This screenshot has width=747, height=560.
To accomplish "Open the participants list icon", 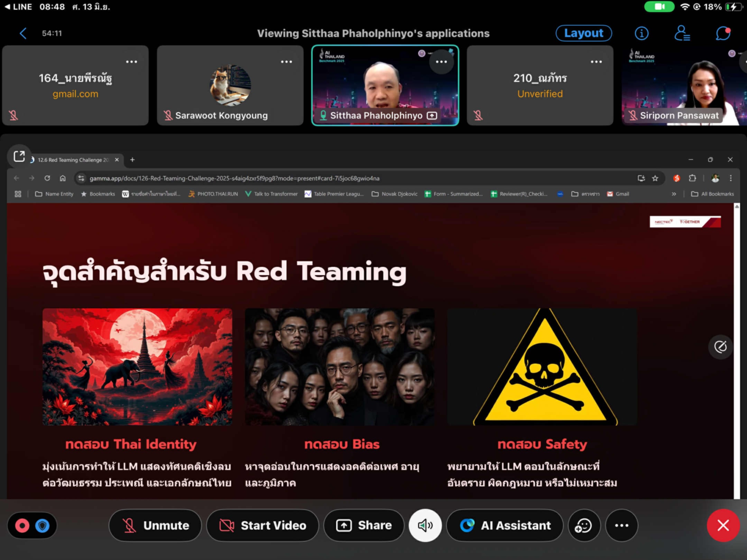I will pos(682,34).
